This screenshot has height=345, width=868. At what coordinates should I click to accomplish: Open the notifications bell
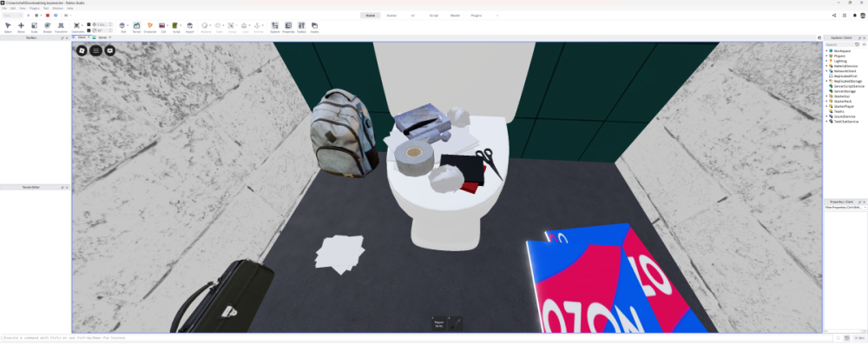pos(855,16)
